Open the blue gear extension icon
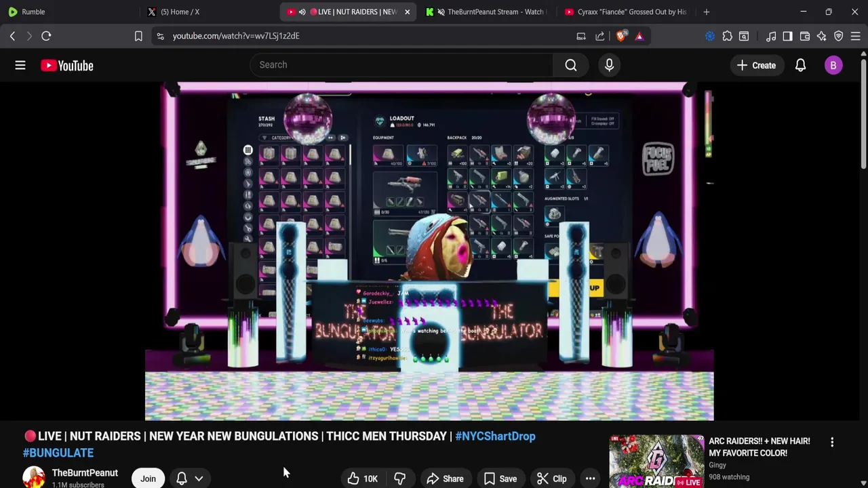The image size is (868, 488). click(x=710, y=36)
